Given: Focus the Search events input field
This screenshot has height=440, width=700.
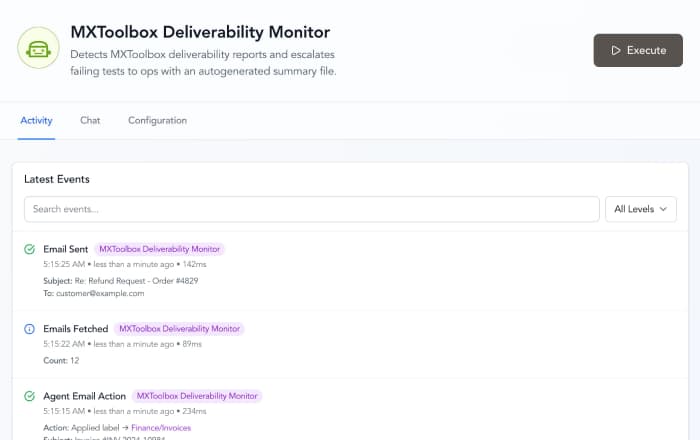Looking at the screenshot, I should coord(311,209).
